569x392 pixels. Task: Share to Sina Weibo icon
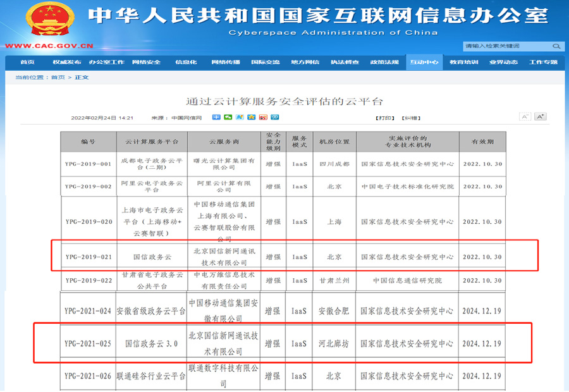pyautogui.click(x=263, y=118)
